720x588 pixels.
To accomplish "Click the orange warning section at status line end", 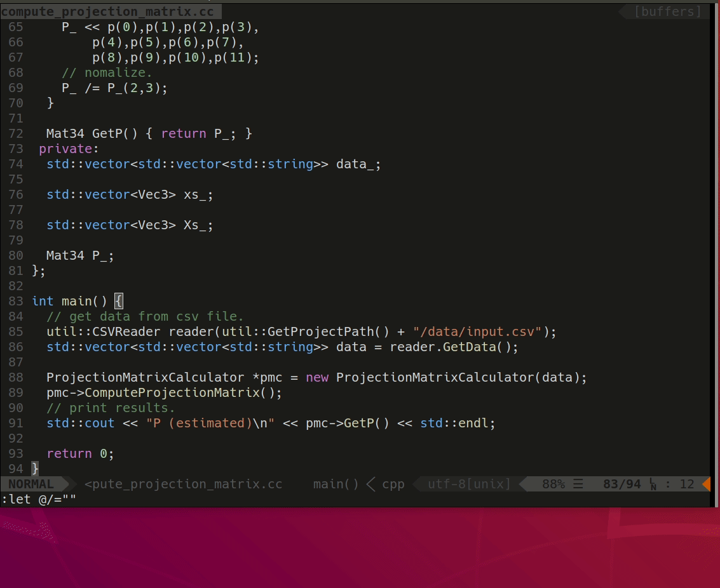I will click(x=707, y=484).
